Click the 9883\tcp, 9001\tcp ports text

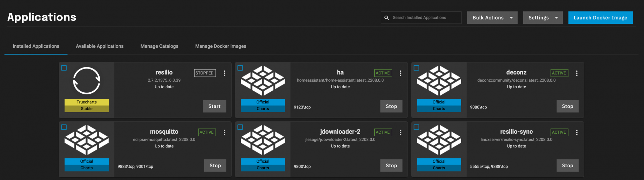(x=135, y=167)
